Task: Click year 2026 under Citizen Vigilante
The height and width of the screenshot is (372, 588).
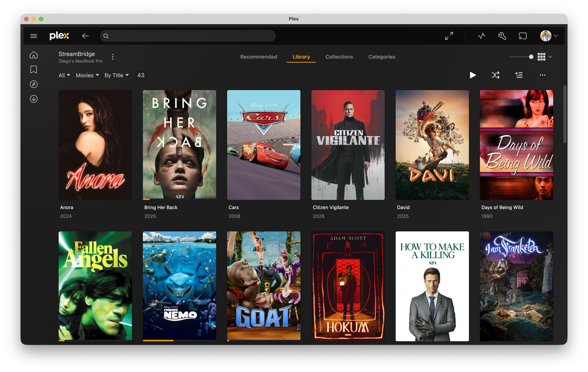Action: 319,216
